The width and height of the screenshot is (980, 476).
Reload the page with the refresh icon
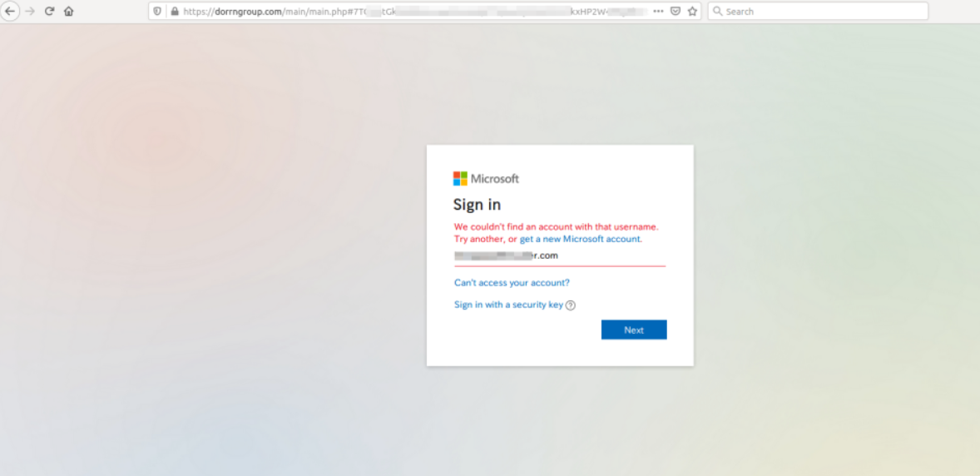(49, 12)
